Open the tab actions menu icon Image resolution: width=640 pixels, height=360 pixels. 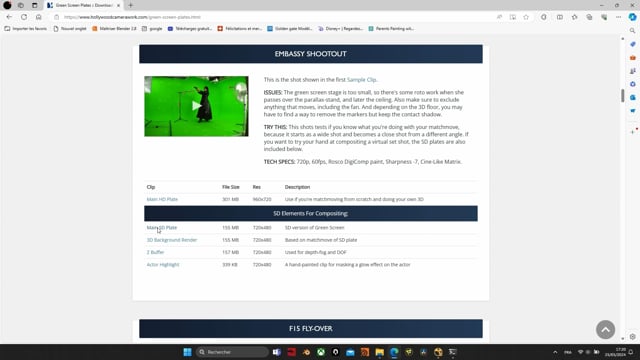coord(35,5)
